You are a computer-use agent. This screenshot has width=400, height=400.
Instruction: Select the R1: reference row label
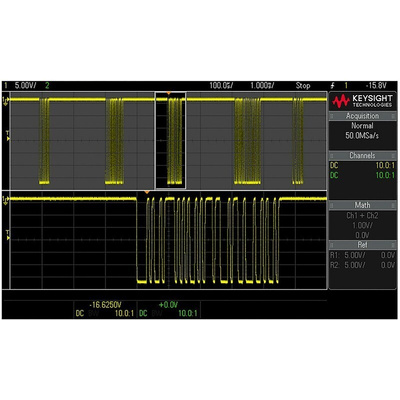(335, 255)
